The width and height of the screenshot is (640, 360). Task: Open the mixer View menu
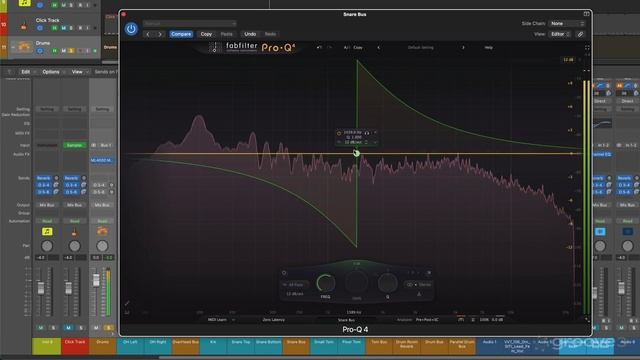(77, 72)
